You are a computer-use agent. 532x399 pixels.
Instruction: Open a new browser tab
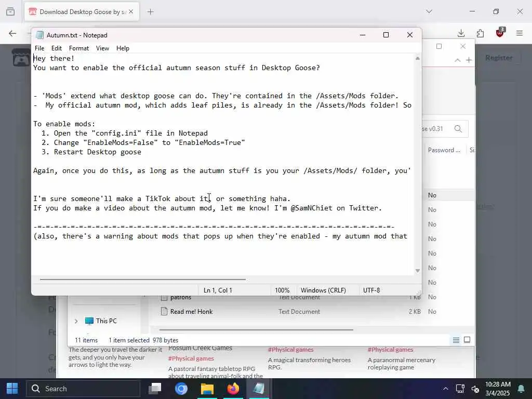point(150,12)
